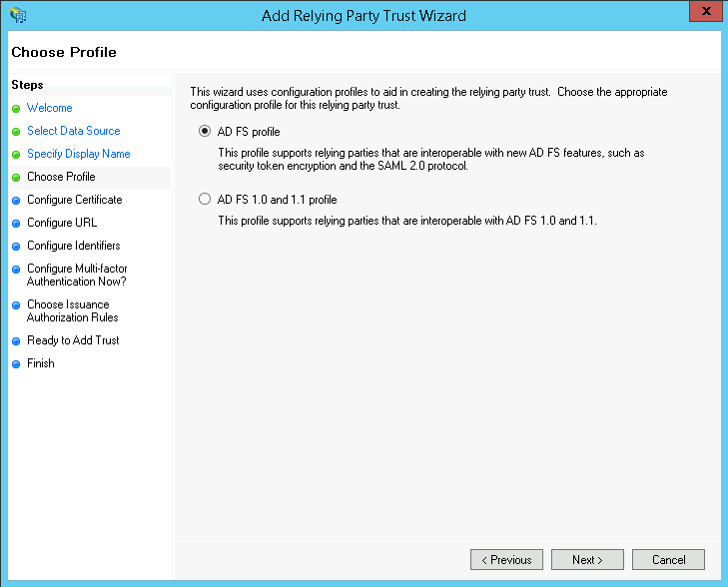Click the AD FS profile description text
Image resolution: width=728 pixels, height=587 pixels.
point(431,159)
